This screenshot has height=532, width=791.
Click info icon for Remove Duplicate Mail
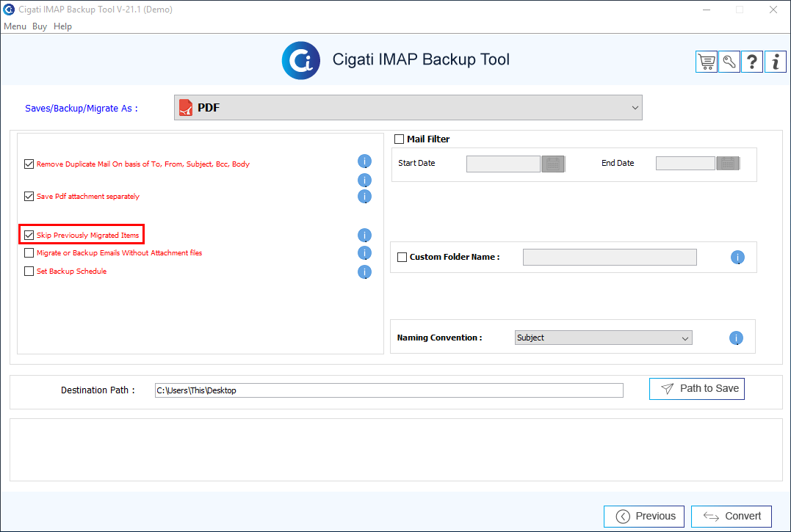(364, 161)
